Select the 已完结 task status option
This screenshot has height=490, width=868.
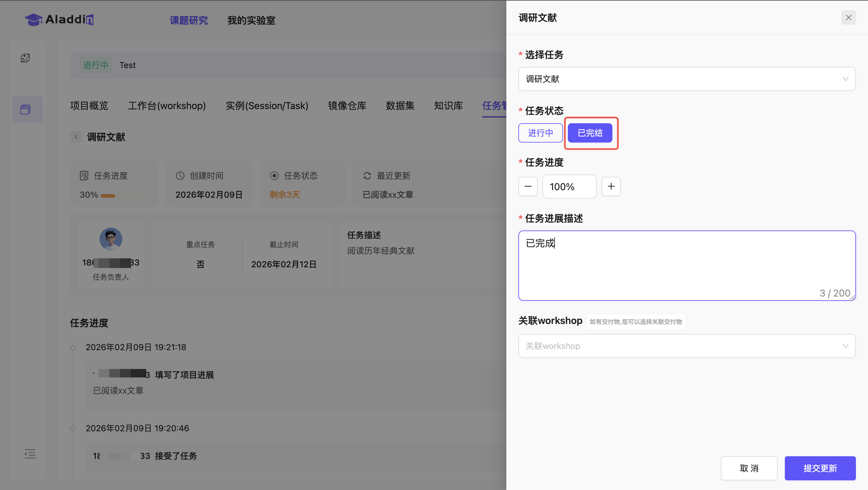tap(590, 133)
